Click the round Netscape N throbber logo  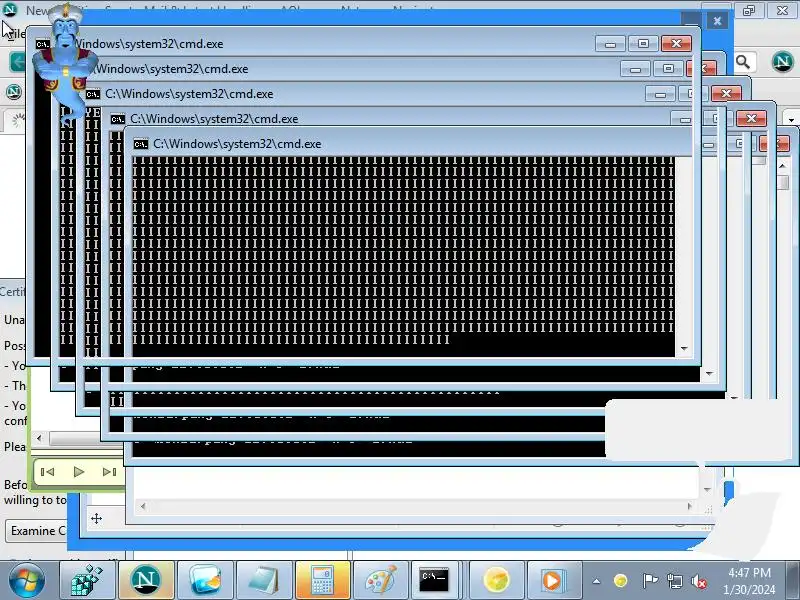[x=783, y=61]
